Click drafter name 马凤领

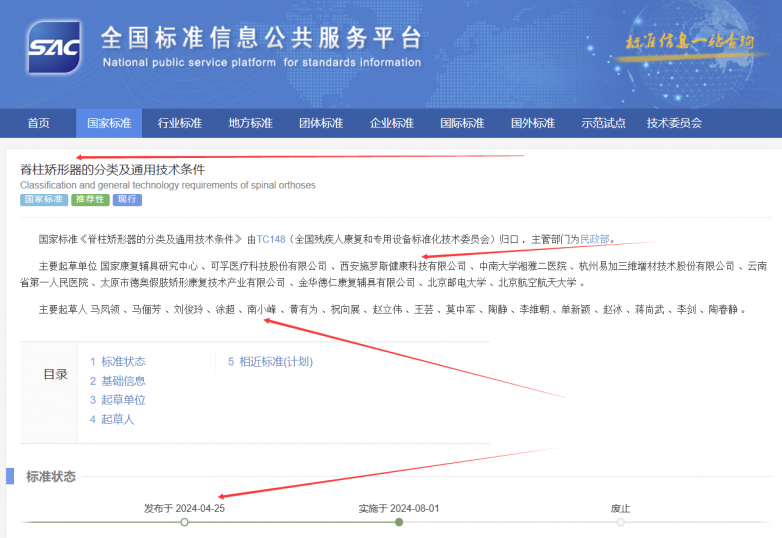105,310
